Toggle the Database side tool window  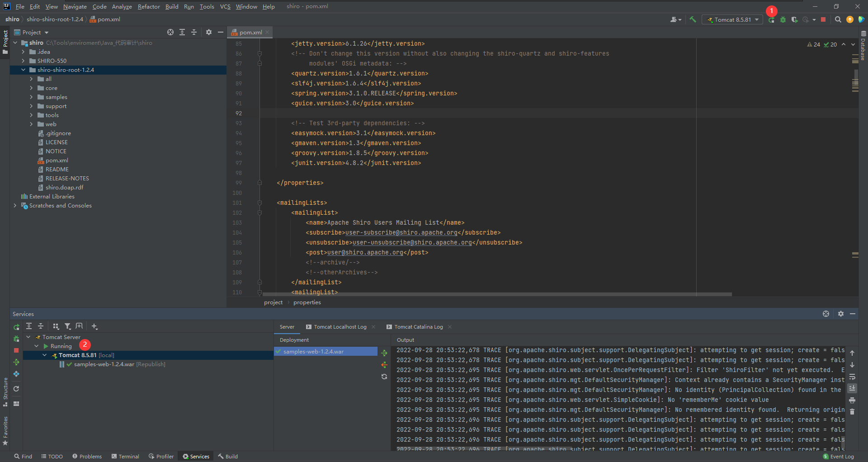(863, 46)
